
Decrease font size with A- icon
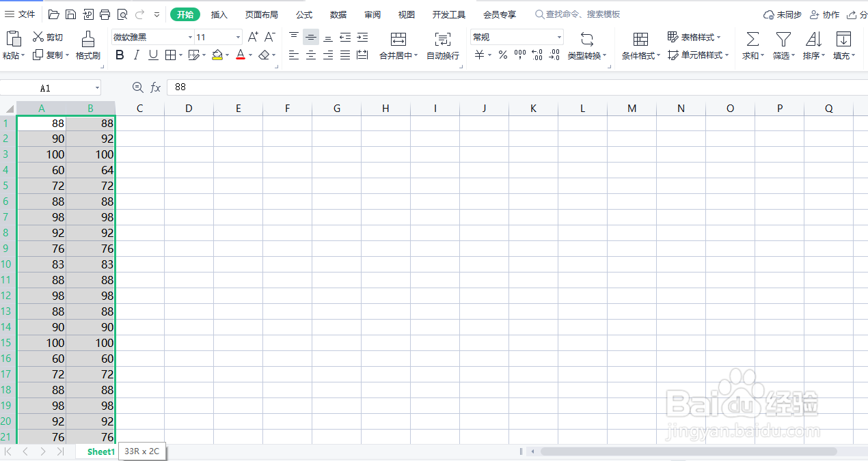point(270,37)
